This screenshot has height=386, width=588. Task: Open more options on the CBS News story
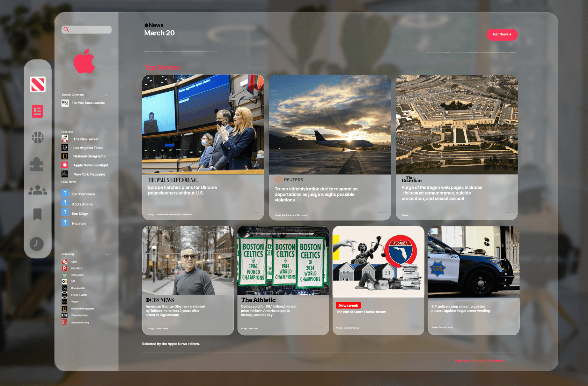pyautogui.click(x=224, y=328)
